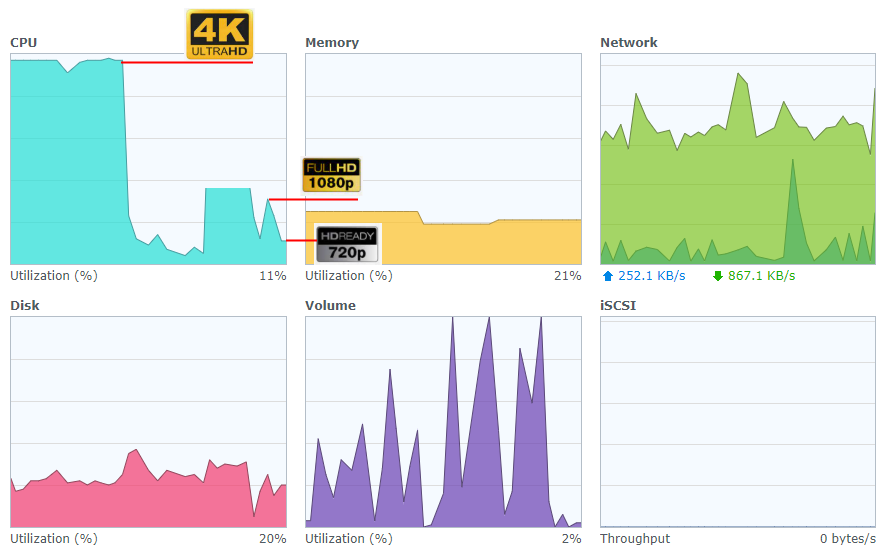Image resolution: width=885 pixels, height=556 pixels.
Task: Click the Volume 2% utilization value
Action: [571, 539]
